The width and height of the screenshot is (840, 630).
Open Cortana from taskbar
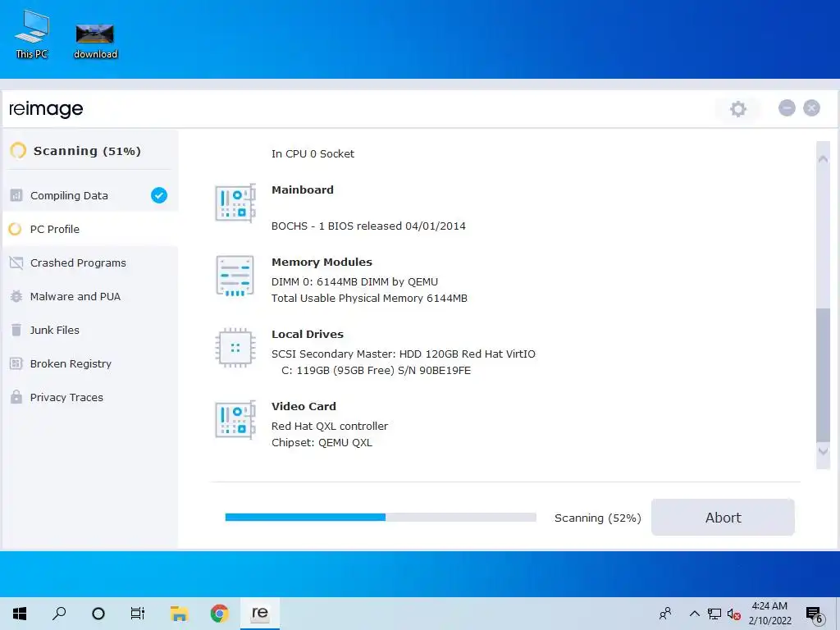click(x=98, y=614)
